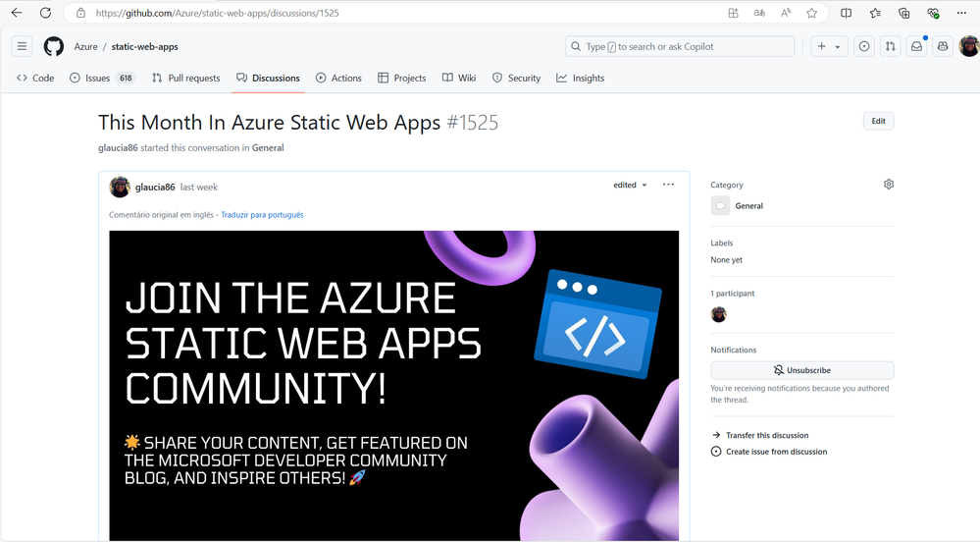Open the GitHub hamburger navigation menu
980x542 pixels.
point(22,46)
